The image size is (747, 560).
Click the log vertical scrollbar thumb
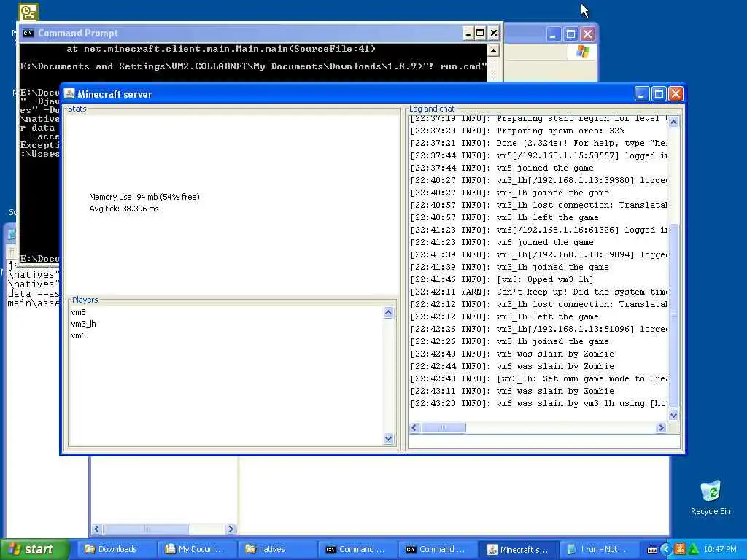[x=673, y=314]
